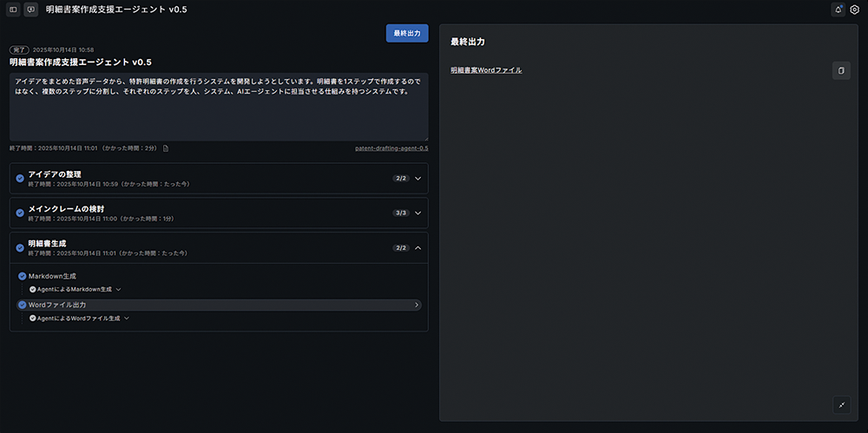
Task: Click the document icon beside 終了時間
Action: click(x=166, y=148)
